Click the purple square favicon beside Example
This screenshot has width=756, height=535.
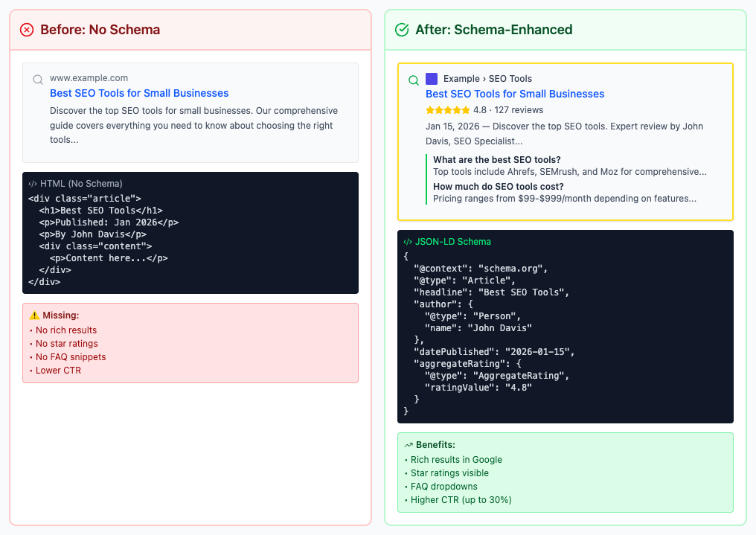point(432,79)
